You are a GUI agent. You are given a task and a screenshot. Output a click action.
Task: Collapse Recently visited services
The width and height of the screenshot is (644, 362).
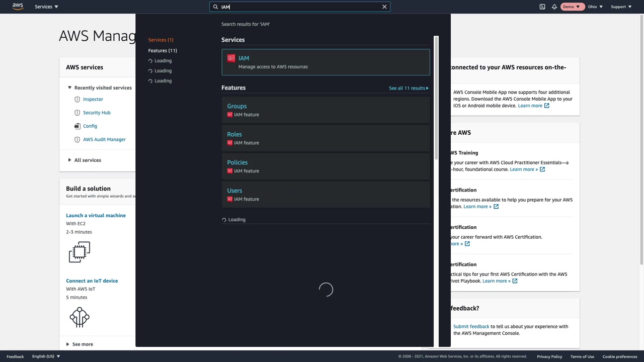69,87
